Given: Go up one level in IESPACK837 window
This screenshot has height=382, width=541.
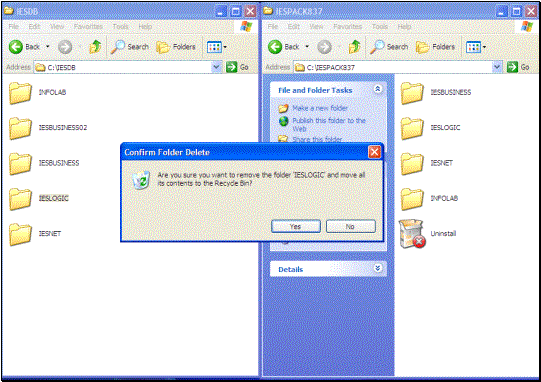Looking at the screenshot, I should point(354,47).
